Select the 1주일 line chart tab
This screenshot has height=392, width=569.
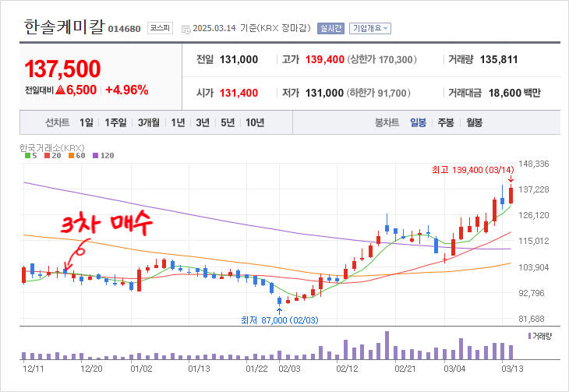(x=115, y=122)
